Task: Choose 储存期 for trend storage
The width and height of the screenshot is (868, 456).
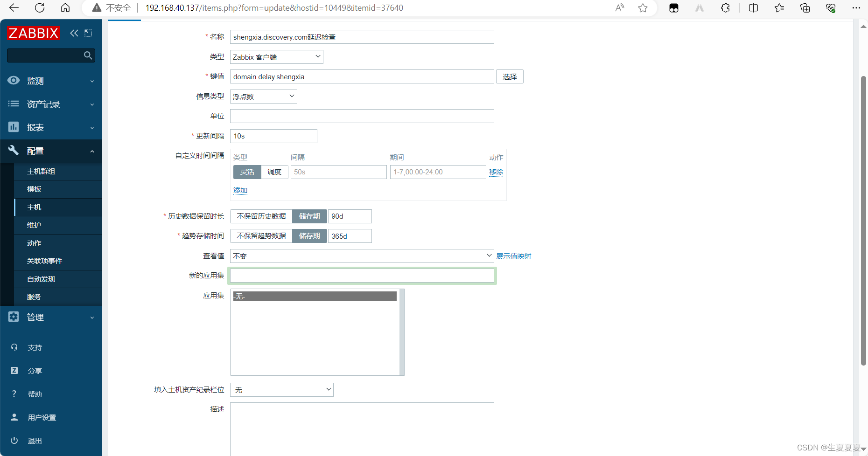Action: pos(309,236)
